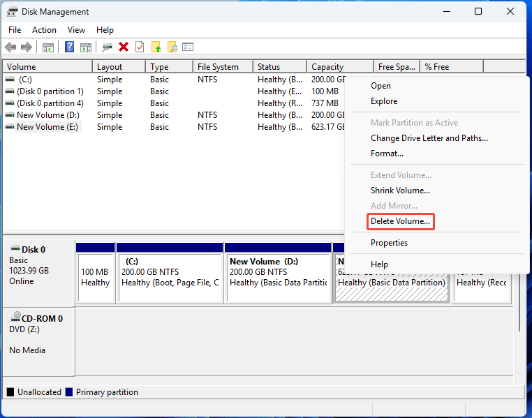Select Shrink Volume... in context menu
Screen dimensions: 532x418
400,191
